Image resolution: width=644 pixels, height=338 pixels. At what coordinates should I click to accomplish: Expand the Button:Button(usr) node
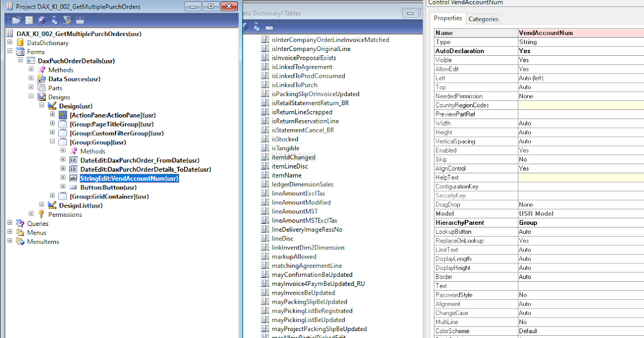coord(63,187)
